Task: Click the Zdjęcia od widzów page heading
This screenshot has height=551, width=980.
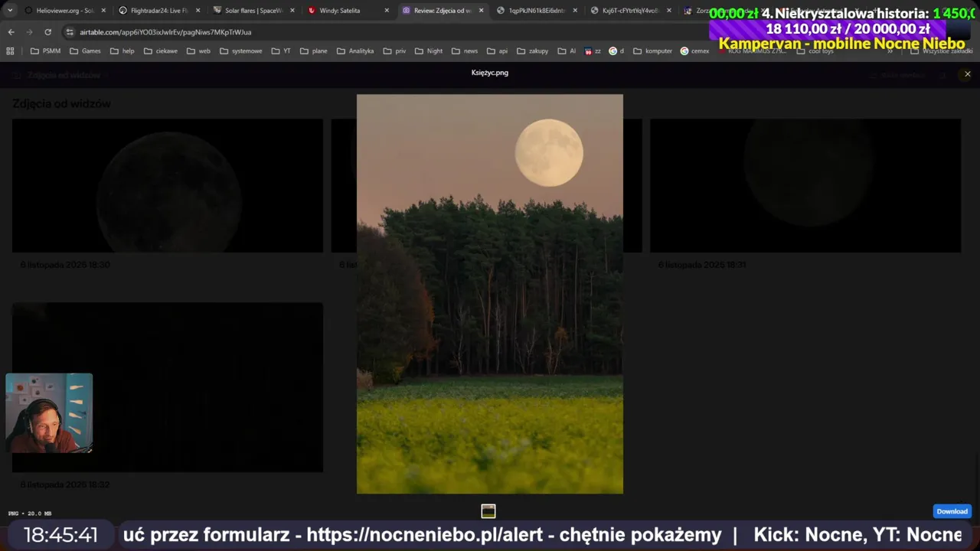Action: [x=61, y=103]
